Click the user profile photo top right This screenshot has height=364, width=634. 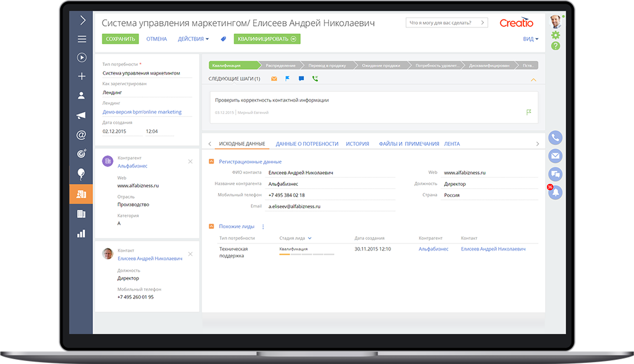[556, 21]
